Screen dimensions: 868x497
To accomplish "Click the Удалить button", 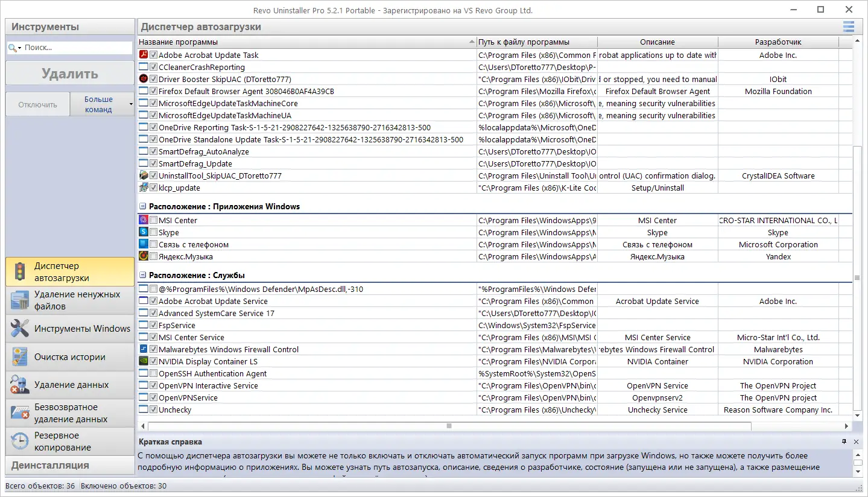I will pos(70,74).
